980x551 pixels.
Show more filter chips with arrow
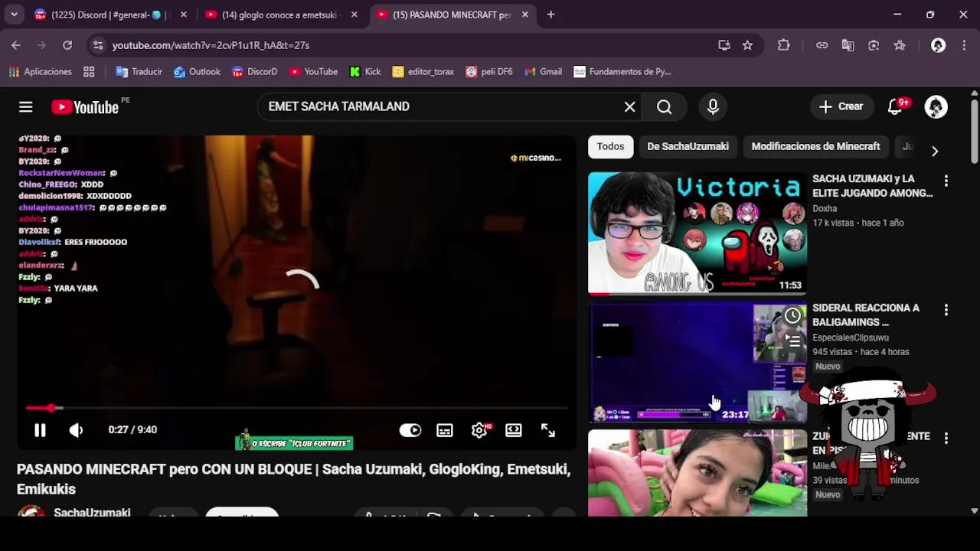[x=935, y=151]
